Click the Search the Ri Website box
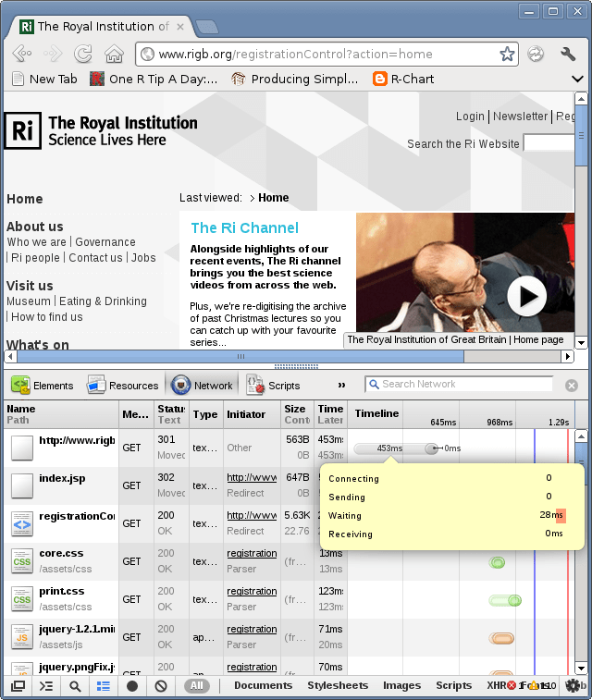This screenshot has height=700, width=592. 549,143
